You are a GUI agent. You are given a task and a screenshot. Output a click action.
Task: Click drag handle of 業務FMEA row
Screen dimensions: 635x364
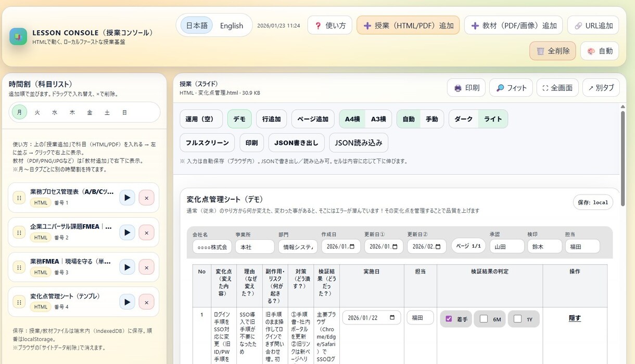tap(19, 267)
